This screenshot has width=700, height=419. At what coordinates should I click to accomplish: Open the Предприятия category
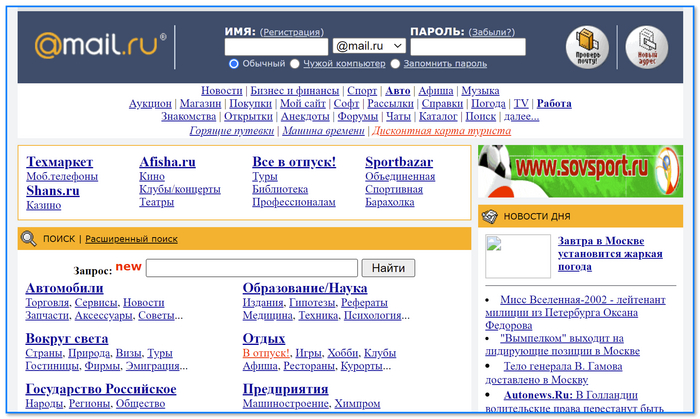[285, 389]
